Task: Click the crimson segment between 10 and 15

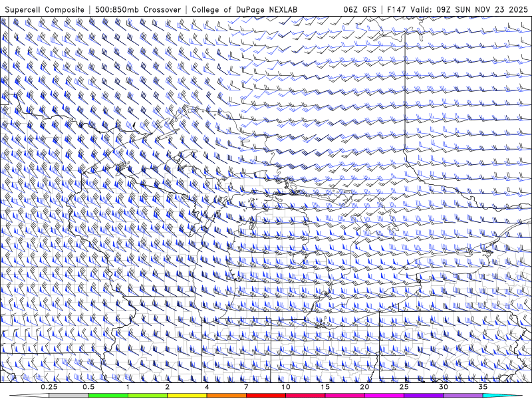Action: point(305,396)
